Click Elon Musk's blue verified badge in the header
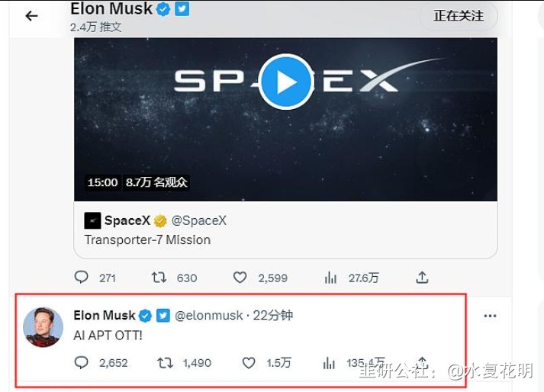 pos(163,9)
